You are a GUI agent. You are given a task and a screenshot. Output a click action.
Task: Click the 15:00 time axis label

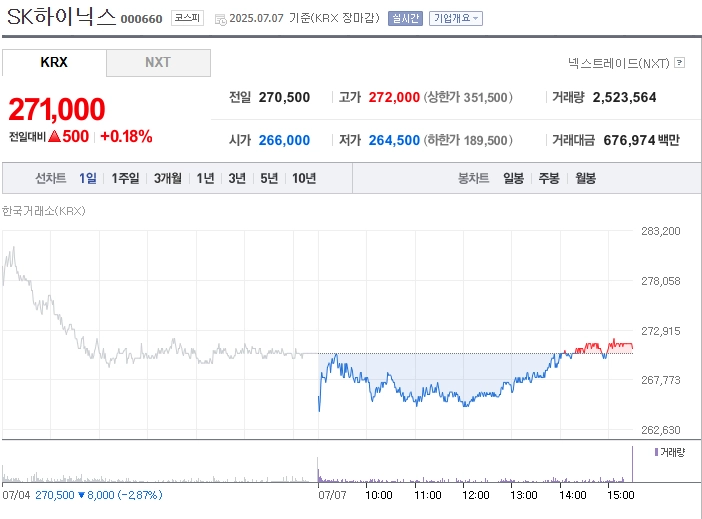621,495
